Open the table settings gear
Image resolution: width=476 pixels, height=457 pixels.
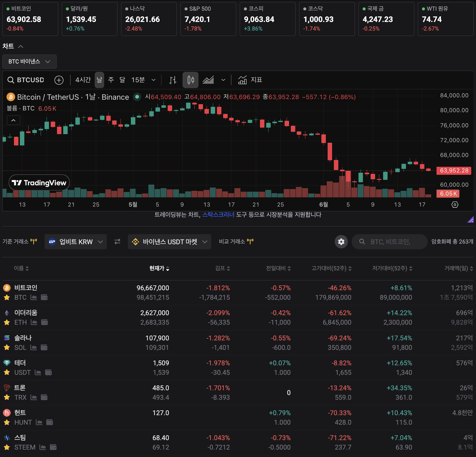[341, 242]
